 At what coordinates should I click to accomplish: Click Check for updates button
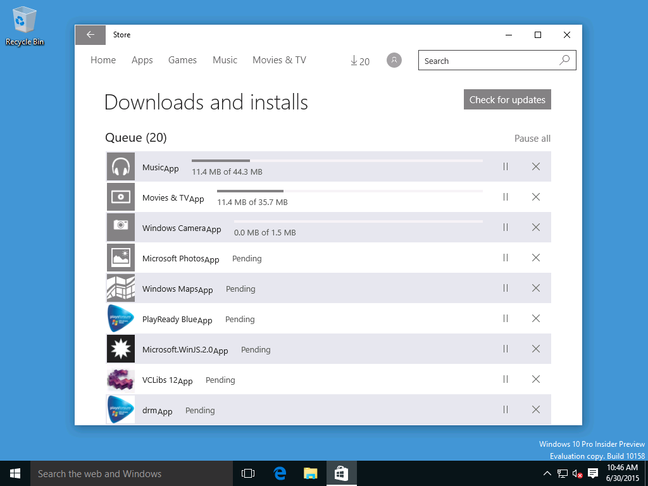507,100
